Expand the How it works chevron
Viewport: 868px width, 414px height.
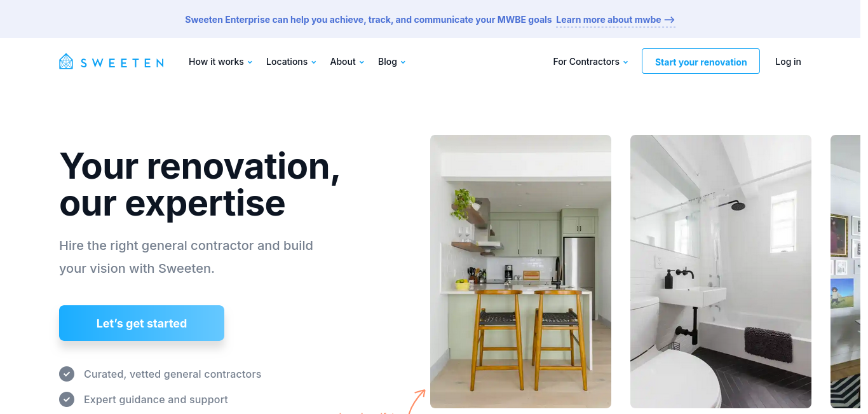click(x=250, y=62)
